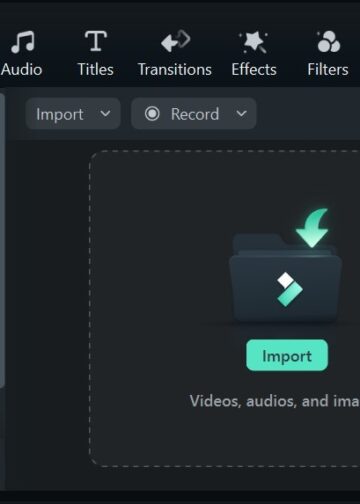Click the Audio tab label
Screen dimensions: 360x504
pyautogui.click(x=22, y=70)
